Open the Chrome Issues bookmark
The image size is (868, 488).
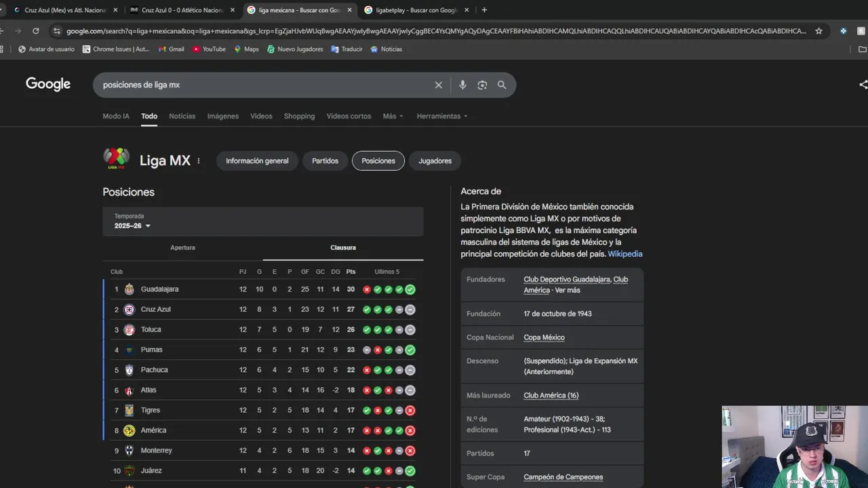(116, 49)
